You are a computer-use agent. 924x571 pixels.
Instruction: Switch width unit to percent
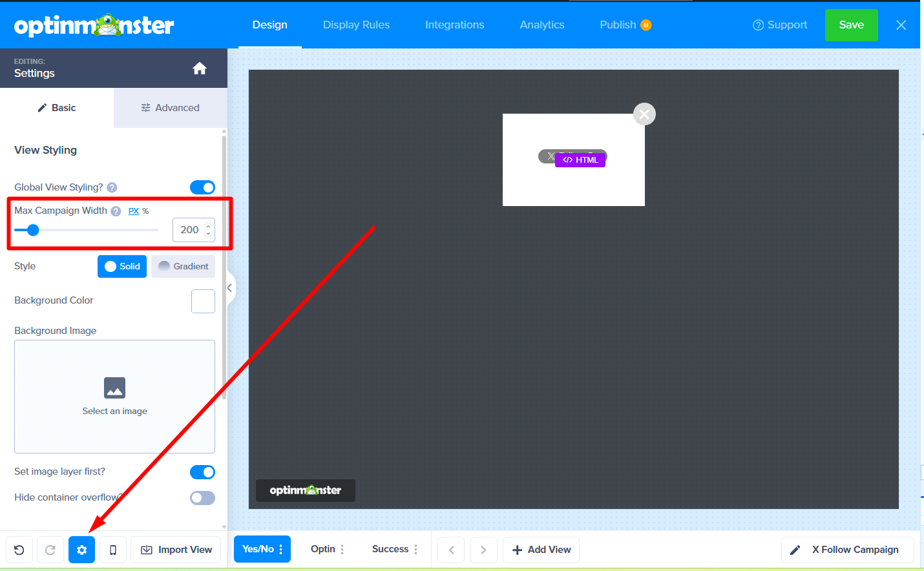click(x=145, y=211)
